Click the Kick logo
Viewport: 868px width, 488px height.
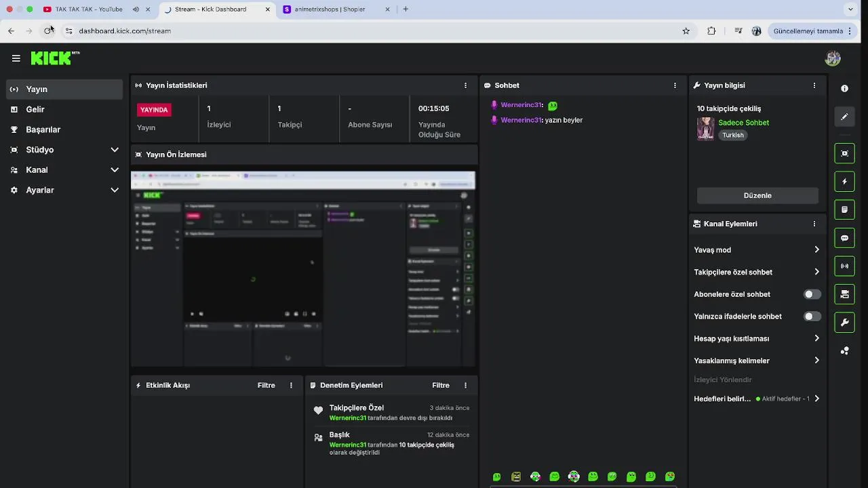[55, 58]
